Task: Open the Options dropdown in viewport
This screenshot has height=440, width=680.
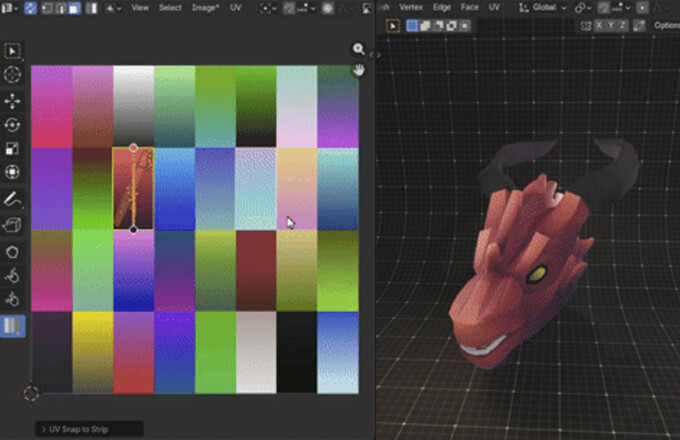Action: click(x=665, y=25)
